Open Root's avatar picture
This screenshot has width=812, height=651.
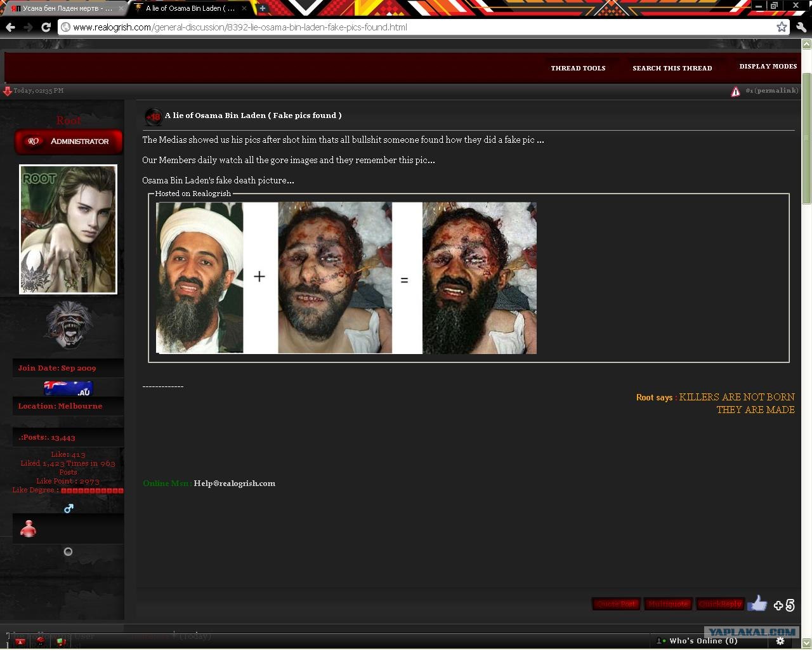pyautogui.click(x=68, y=230)
